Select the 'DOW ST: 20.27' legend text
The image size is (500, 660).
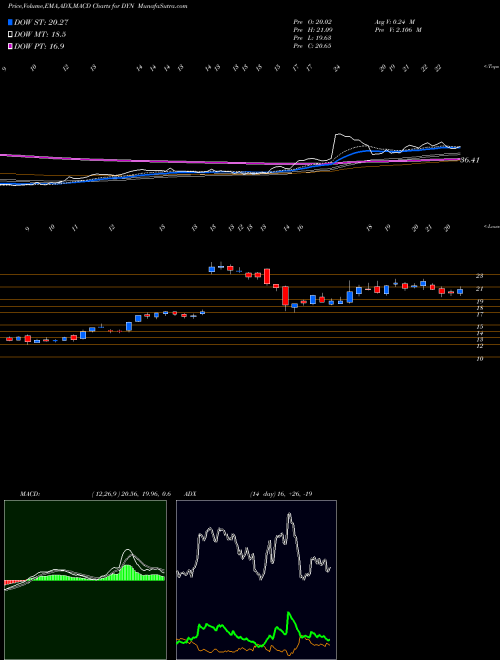(x=41, y=22)
